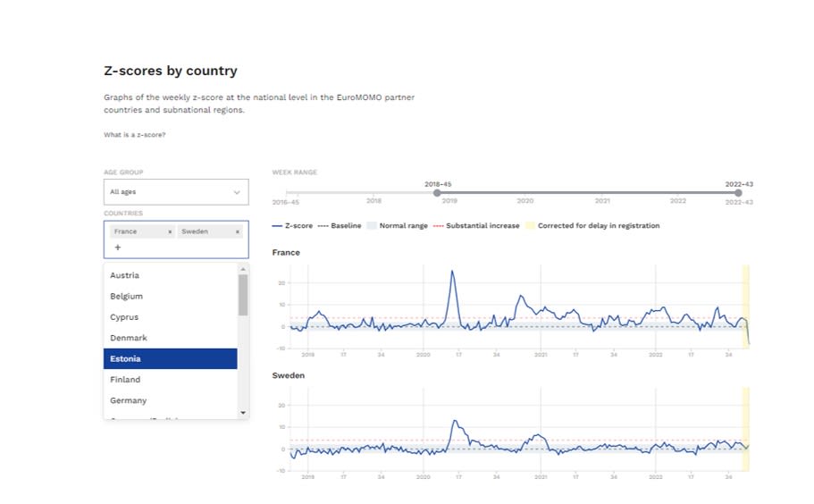Click the country list scrollbar thumb
This screenshot has height=504, width=814.
tap(243, 295)
